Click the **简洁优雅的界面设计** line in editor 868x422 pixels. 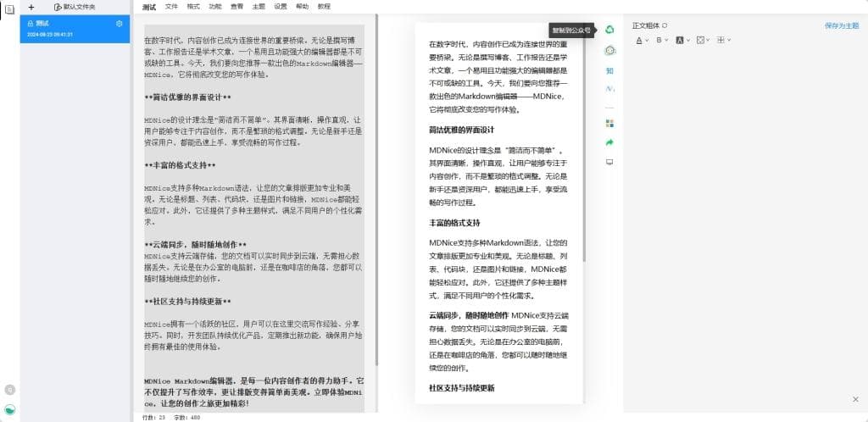coord(187,97)
